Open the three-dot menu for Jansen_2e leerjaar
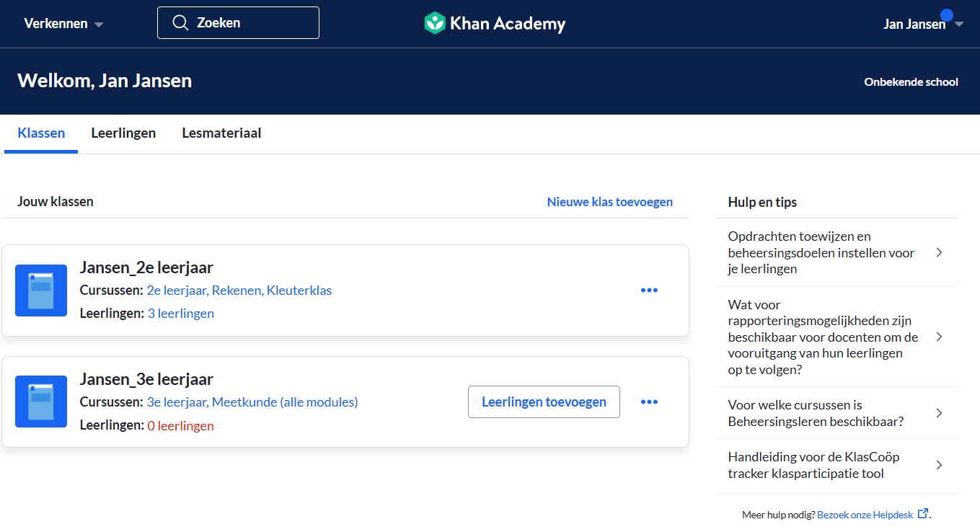The width and height of the screenshot is (980, 532). pyautogui.click(x=648, y=290)
